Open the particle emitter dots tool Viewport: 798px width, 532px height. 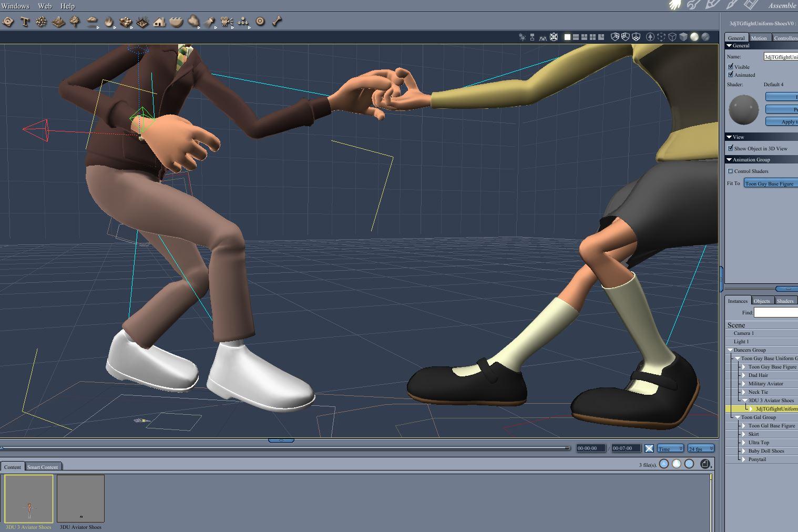click(x=42, y=22)
